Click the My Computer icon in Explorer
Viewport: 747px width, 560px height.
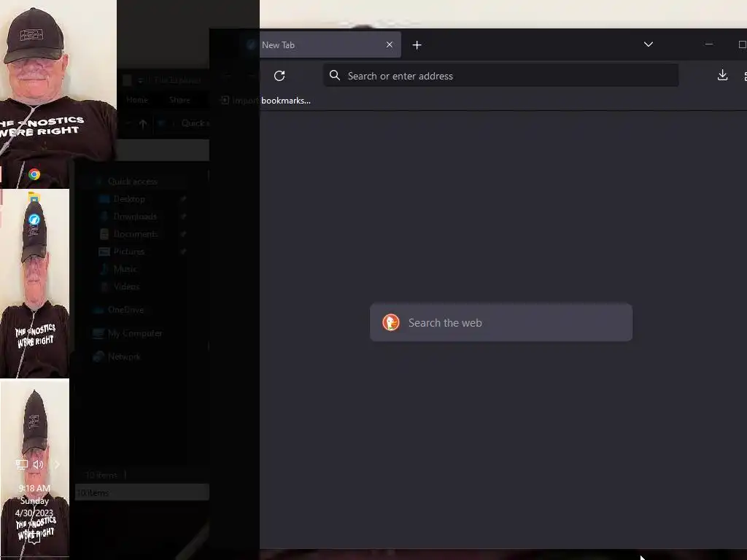coord(98,333)
